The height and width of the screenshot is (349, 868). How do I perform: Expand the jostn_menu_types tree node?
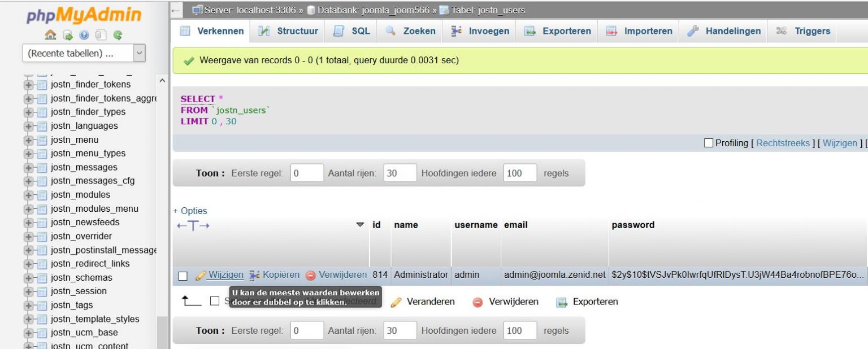[x=29, y=154]
